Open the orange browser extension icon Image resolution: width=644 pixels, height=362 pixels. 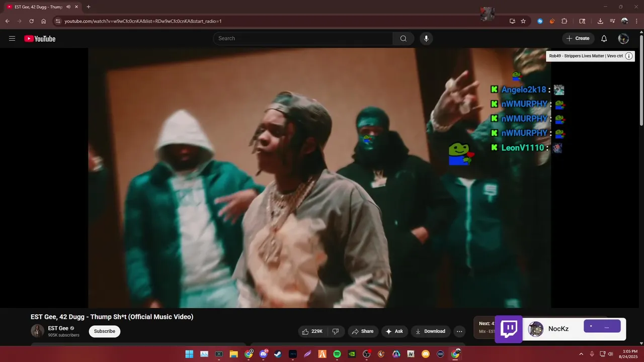[552, 21]
